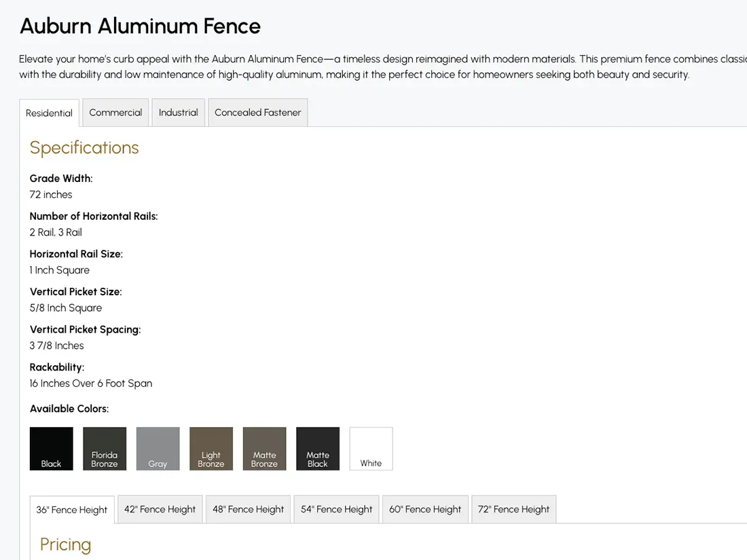Click the "5/8 Inch Square" value
747x560 pixels.
(66, 308)
